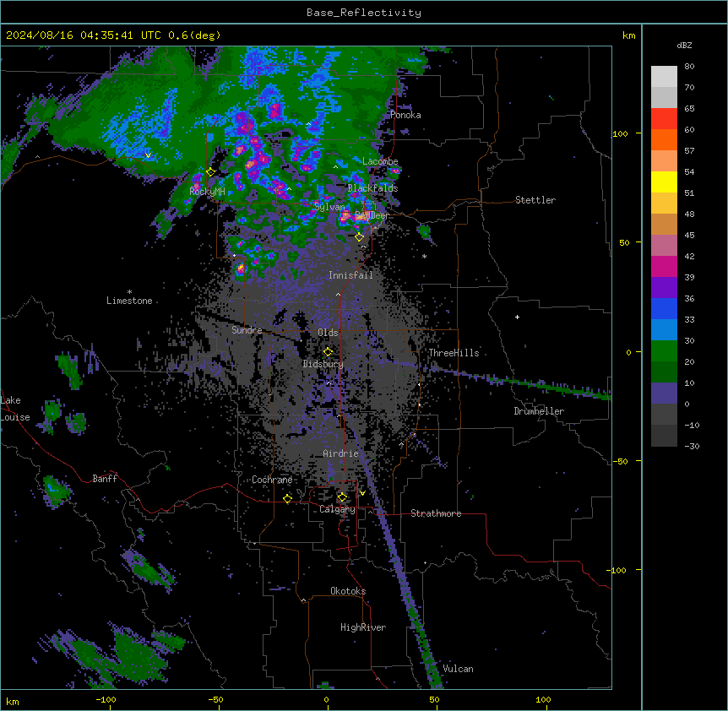Click the 80 value on the dBZ scale
The height and width of the screenshot is (711, 728).
689,67
